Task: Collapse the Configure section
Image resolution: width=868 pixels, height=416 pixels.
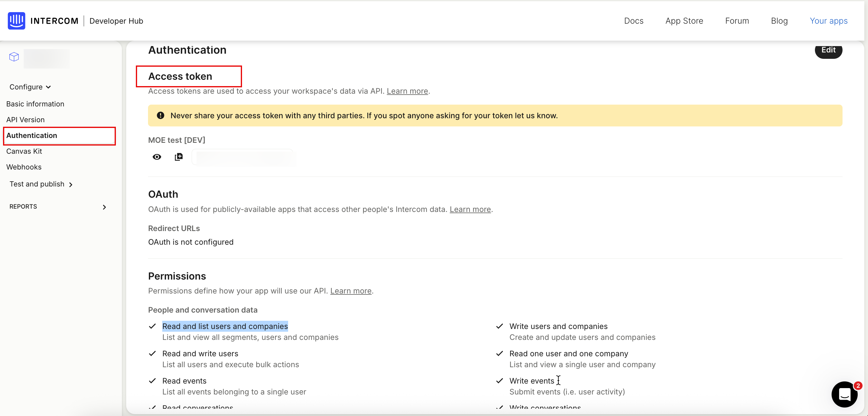Action: click(x=30, y=87)
